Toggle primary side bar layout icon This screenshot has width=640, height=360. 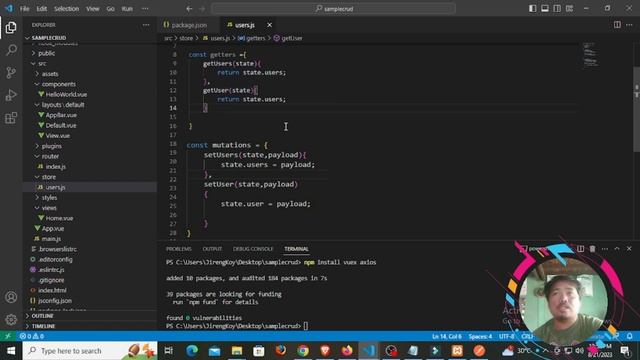tap(532, 9)
